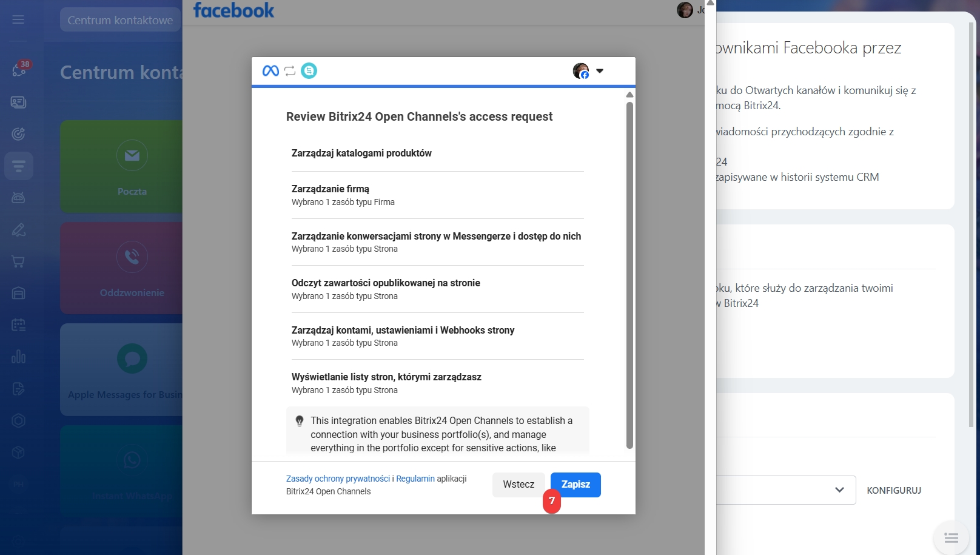The width and height of the screenshot is (980, 555).
Task: Open the floating list menu button at the bottom right
Action: (951, 538)
